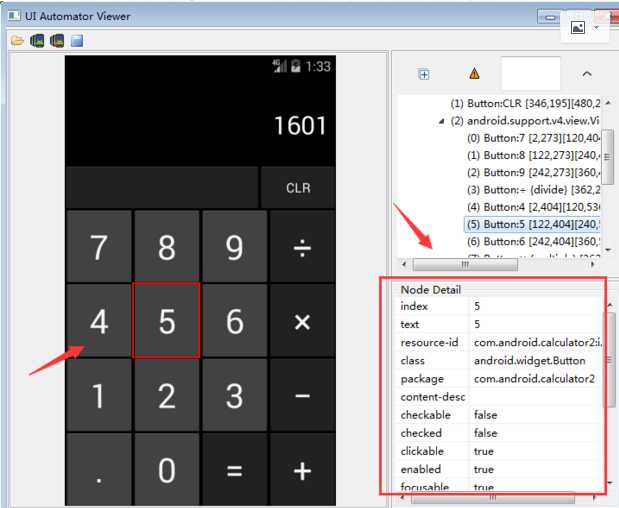Screen dimensions: 619x508
Task: Click the Node Detail header
Action: (431, 290)
